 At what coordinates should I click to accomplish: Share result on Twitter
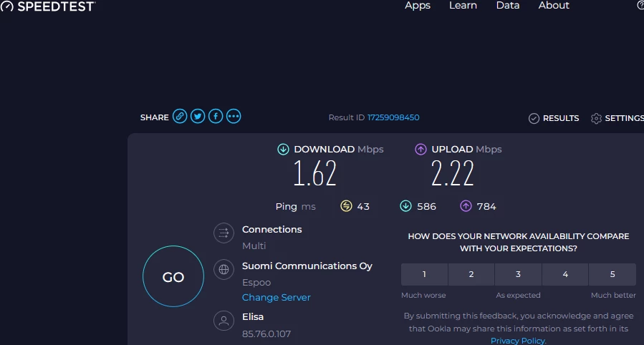pyautogui.click(x=198, y=117)
